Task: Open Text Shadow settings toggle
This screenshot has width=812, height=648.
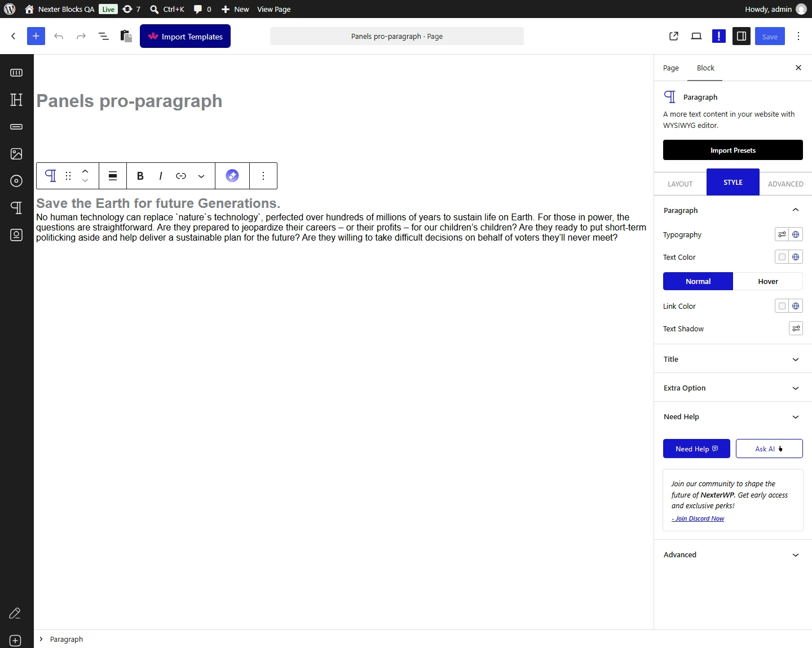Action: (796, 329)
